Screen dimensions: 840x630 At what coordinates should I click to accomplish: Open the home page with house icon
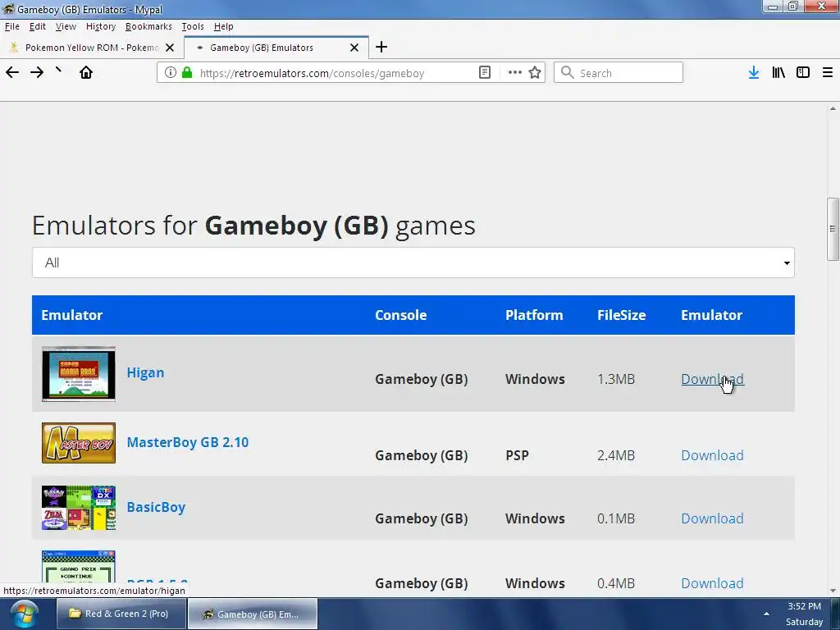click(85, 72)
